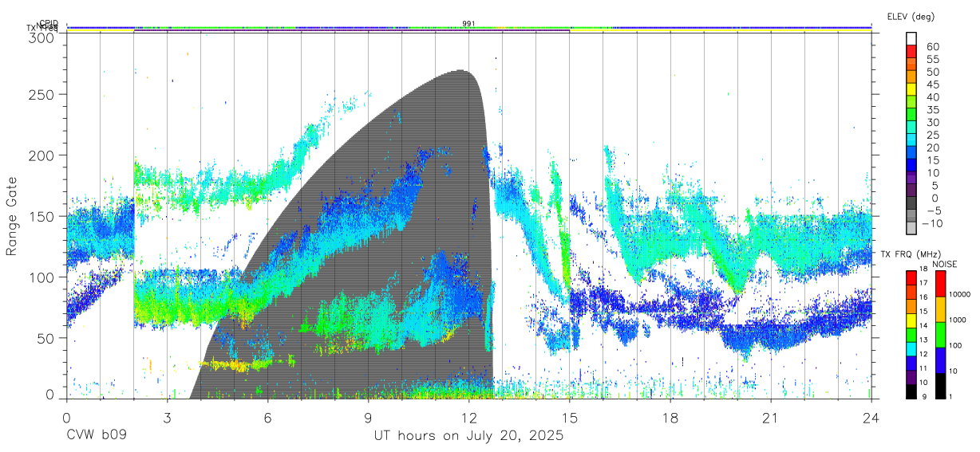980x452 pixels.
Task: Click the green segment of the NOISE colour bar
Action: (x=940, y=335)
